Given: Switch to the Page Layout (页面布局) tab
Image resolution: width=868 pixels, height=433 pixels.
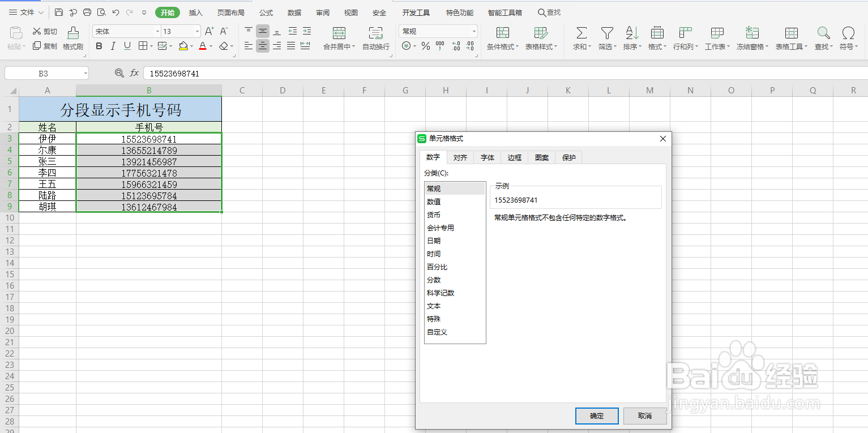Looking at the screenshot, I should click(x=231, y=12).
